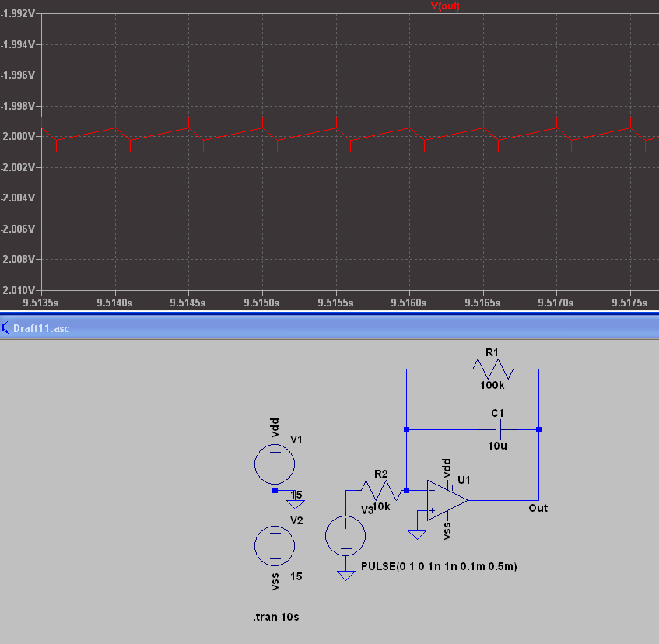Click the PULSE(0 1 0 1n 1n 0.1m 0.5m) text
The image size is (659, 644).
point(439,567)
